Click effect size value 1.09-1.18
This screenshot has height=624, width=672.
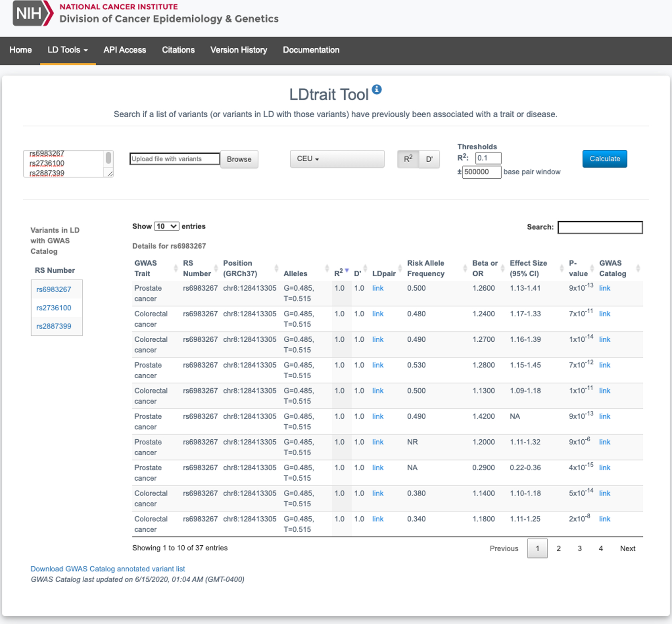click(525, 391)
